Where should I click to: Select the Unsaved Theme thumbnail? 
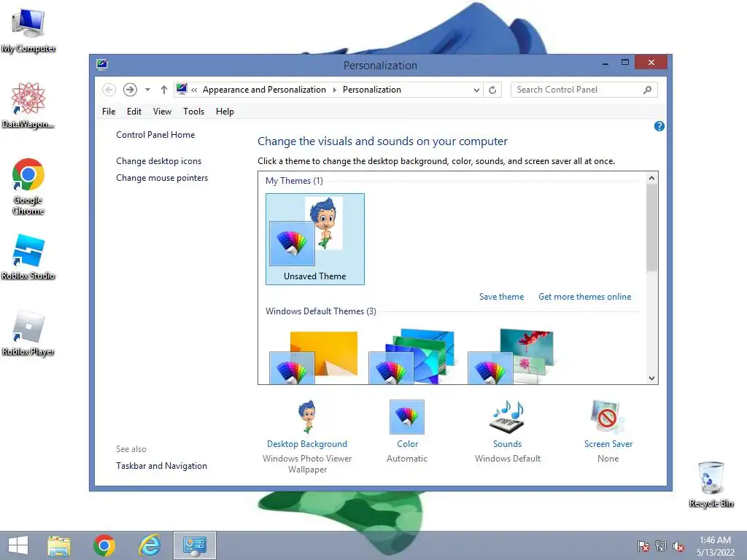pyautogui.click(x=315, y=239)
